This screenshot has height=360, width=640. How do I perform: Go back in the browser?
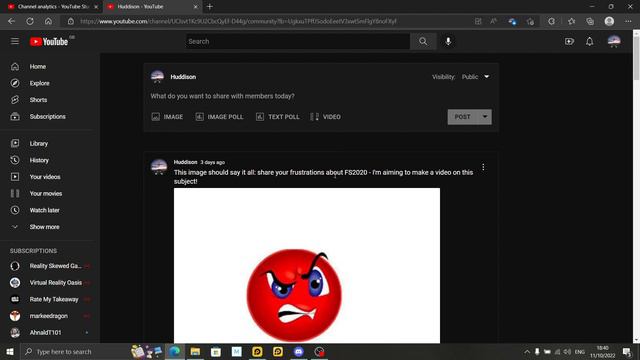tap(11, 21)
